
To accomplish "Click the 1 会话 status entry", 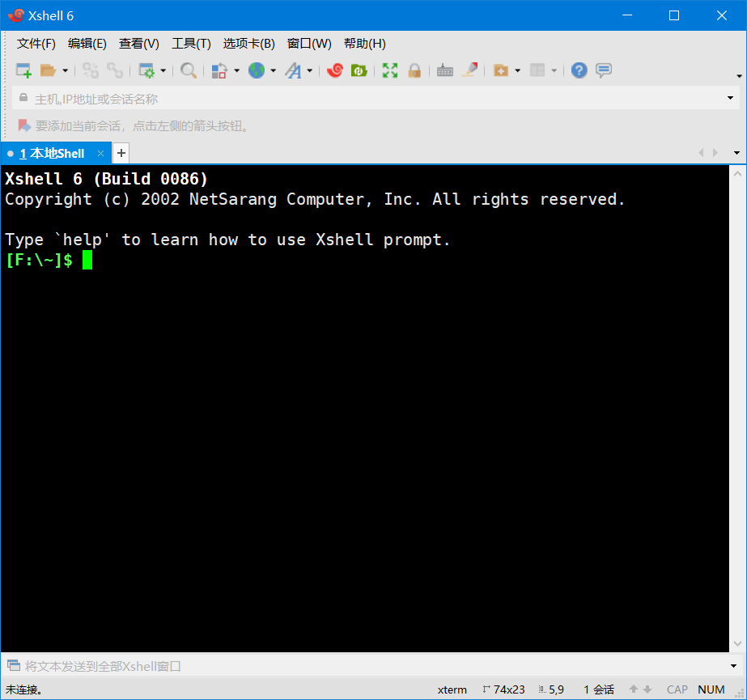I will click(x=599, y=689).
